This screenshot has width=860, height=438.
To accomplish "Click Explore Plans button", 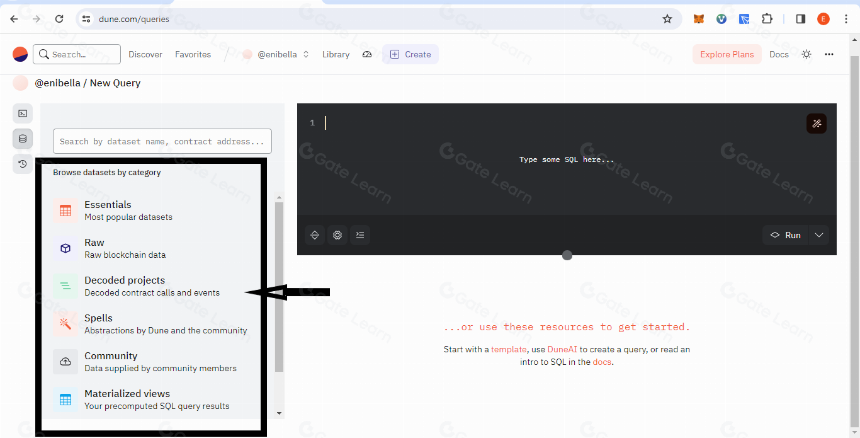I will point(727,54).
